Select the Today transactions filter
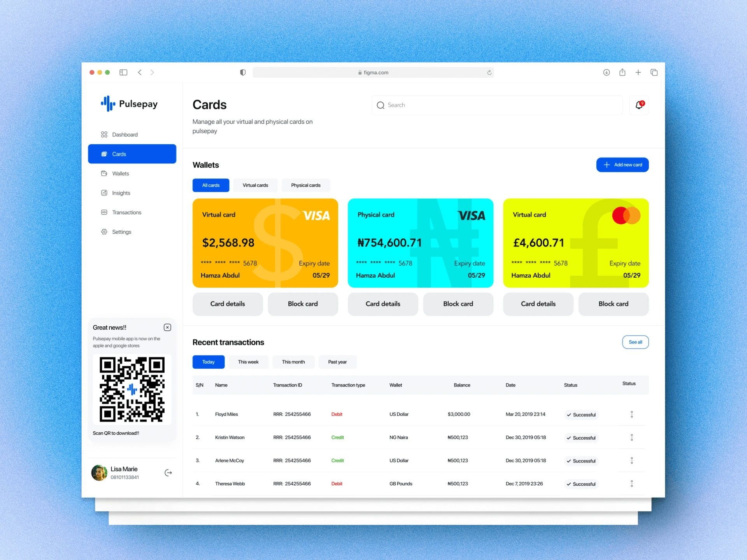The height and width of the screenshot is (560, 747). (x=209, y=362)
